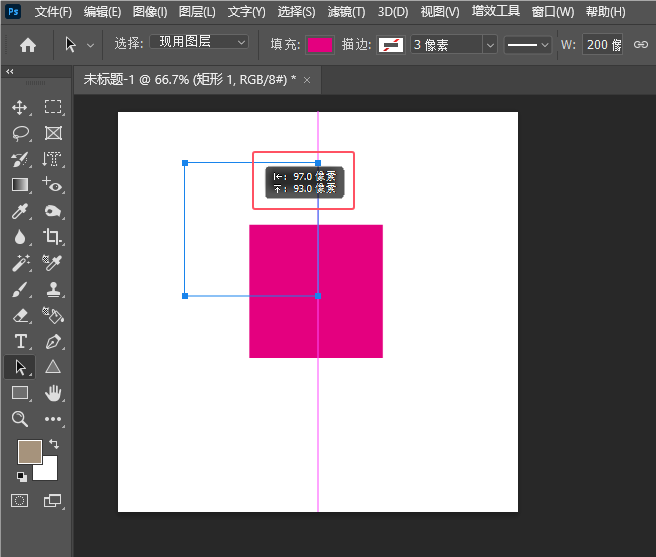Select the Hand tool
Image resolution: width=656 pixels, height=557 pixels.
pos(53,393)
